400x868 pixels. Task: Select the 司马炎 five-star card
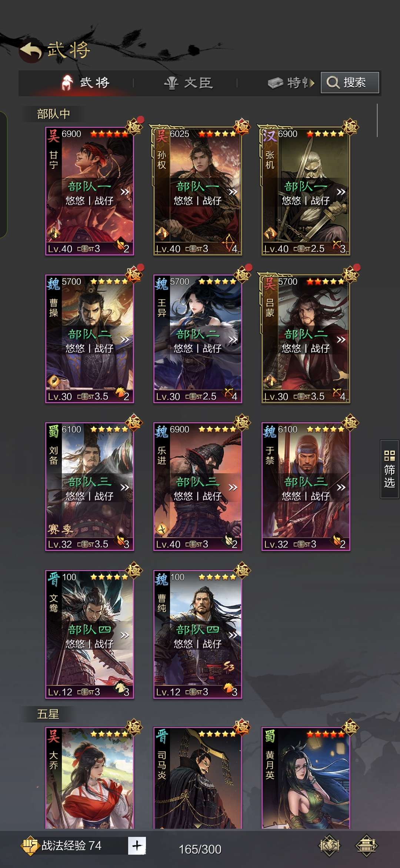click(x=197, y=778)
